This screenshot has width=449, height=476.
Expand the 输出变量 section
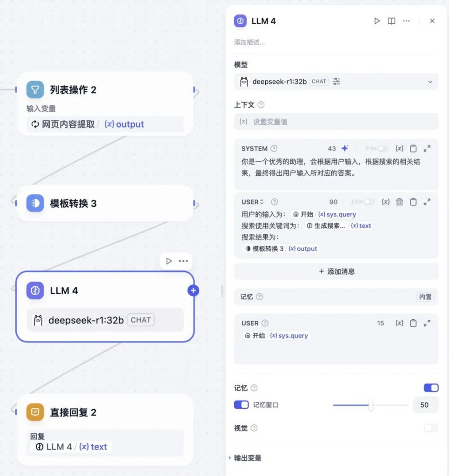pos(246,458)
